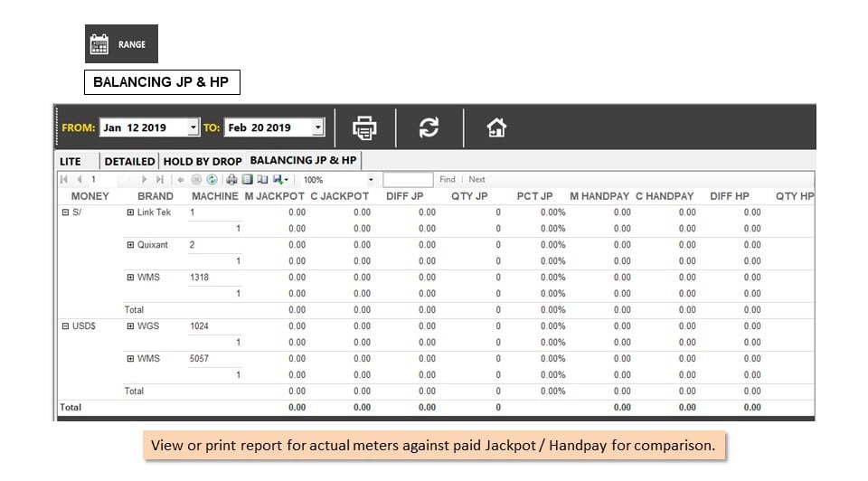Switch to the DETAILED tab

pyautogui.click(x=129, y=161)
